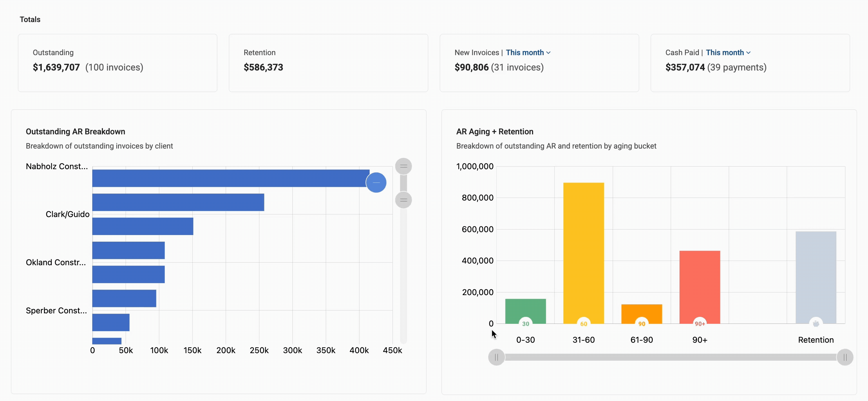
Task: Click the "90+" axis label below red bar
Action: [x=699, y=340]
